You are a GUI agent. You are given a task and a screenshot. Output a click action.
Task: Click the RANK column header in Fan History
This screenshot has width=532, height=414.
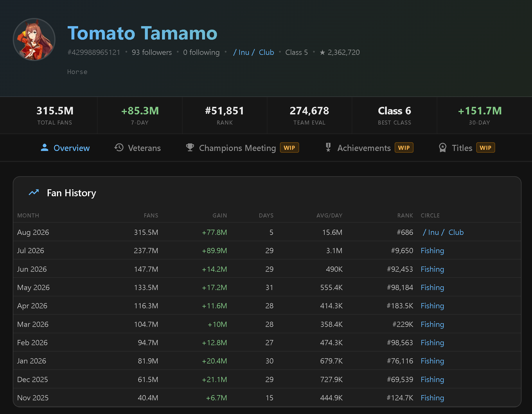click(405, 215)
